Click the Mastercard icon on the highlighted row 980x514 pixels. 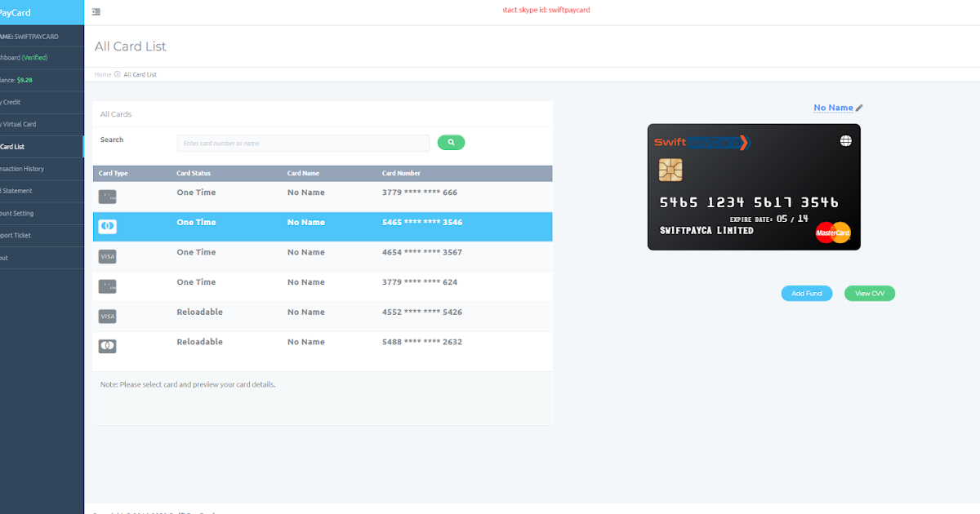(x=107, y=226)
